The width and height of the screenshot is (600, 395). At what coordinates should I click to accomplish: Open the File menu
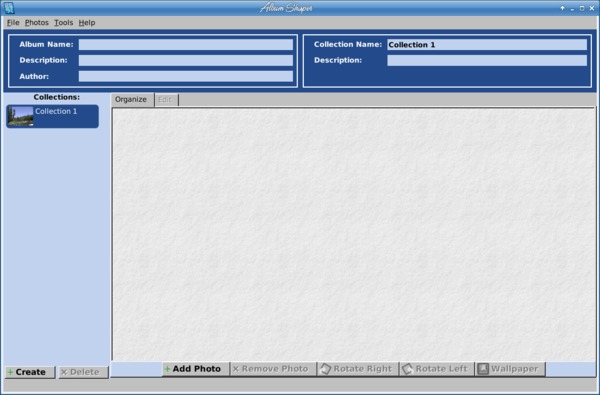13,23
